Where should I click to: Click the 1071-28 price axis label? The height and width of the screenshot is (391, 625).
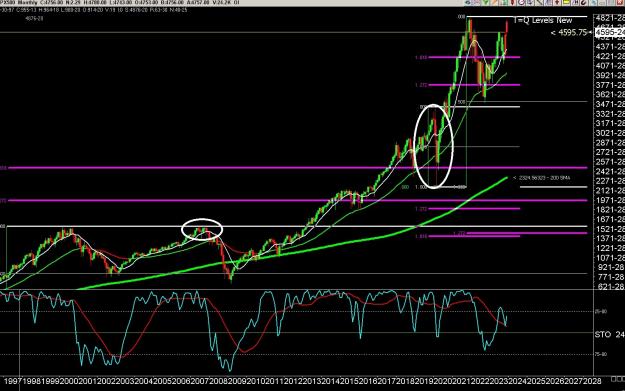(609, 257)
